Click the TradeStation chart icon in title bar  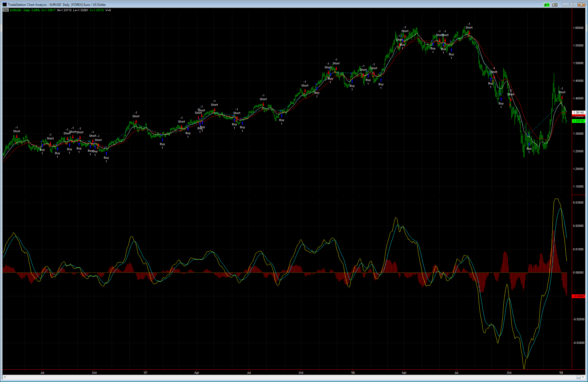[5, 5]
